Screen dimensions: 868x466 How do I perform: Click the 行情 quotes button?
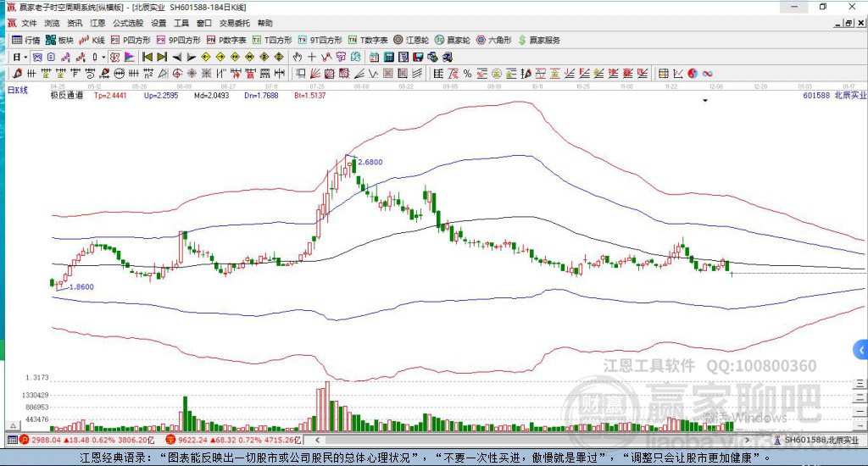pyautogui.click(x=25, y=40)
